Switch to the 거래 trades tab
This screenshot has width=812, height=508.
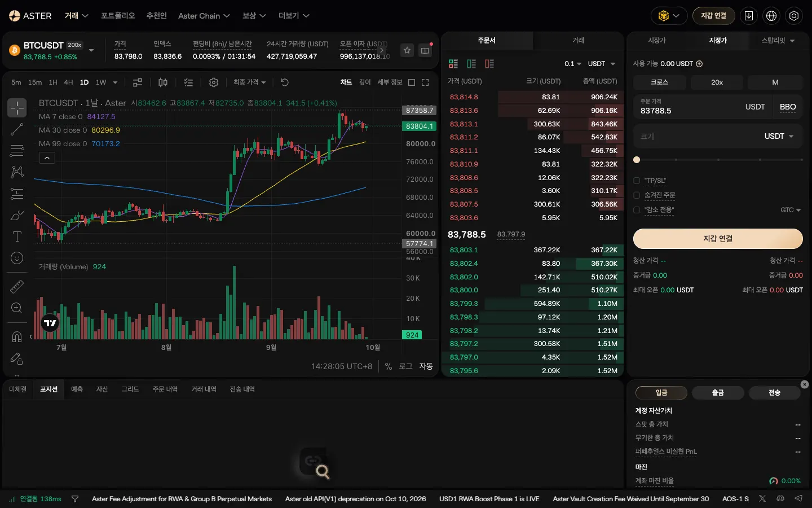pos(578,41)
